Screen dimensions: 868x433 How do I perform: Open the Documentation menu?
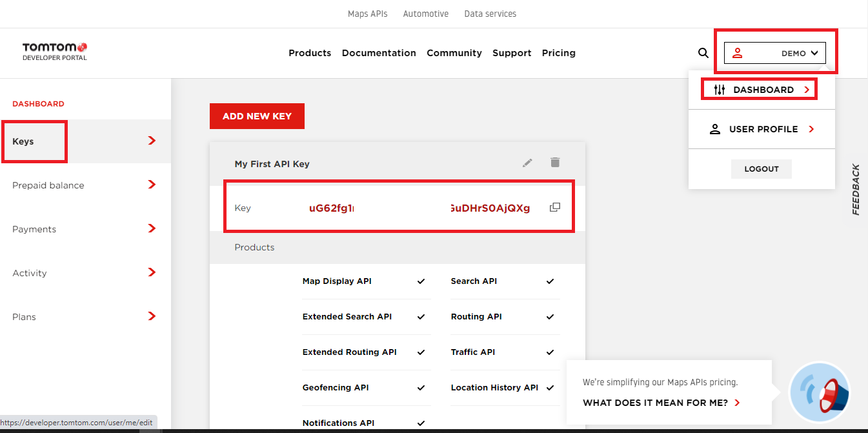(379, 53)
